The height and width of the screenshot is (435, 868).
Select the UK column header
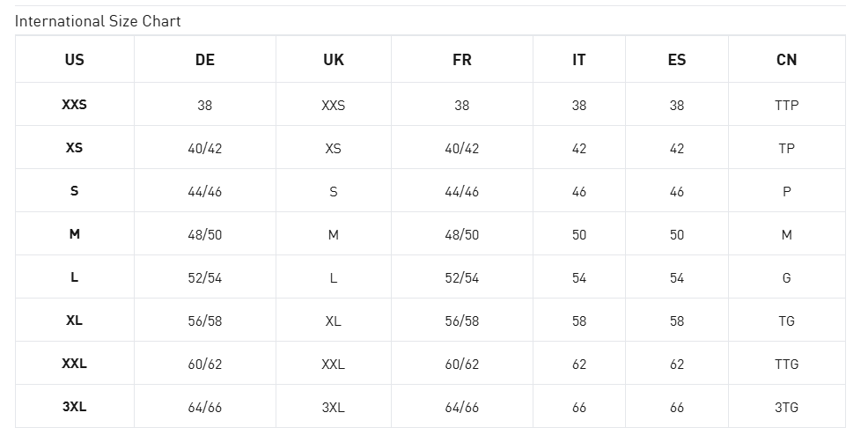[334, 60]
